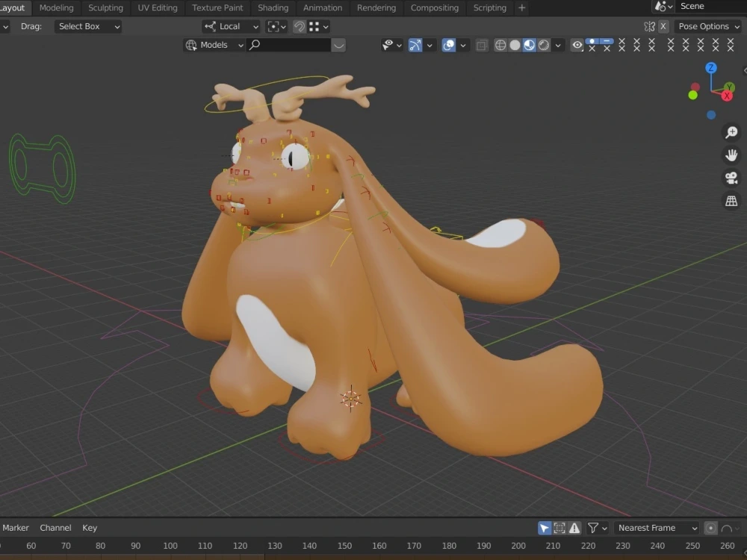
Task: Toggle the viewport gizmos button
Action: pyautogui.click(x=415, y=45)
